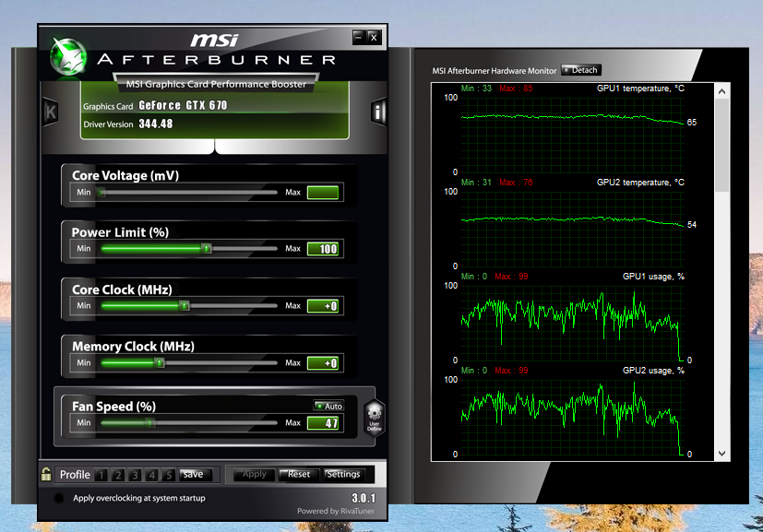
Task: Open the fan User Define gear icon
Action: pyautogui.click(x=375, y=418)
